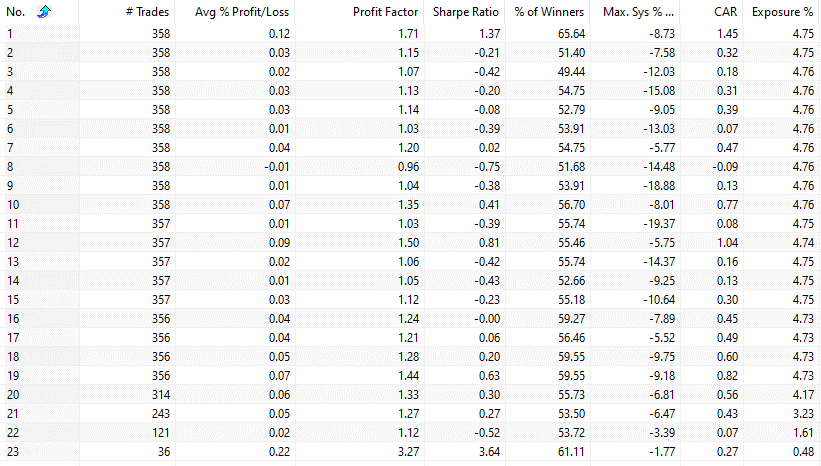Select row number 5 in No. column
Screen dimensions: 821x466
[x=10, y=110]
